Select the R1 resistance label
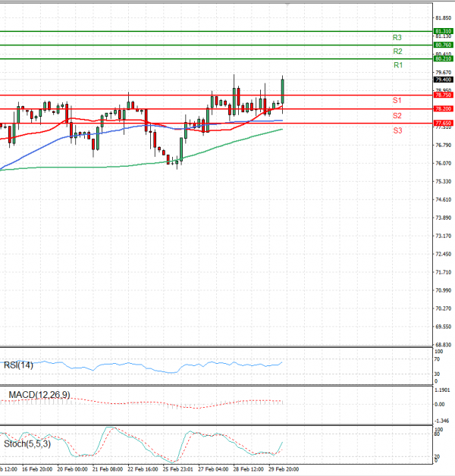This screenshot has height=476, width=455. [398, 65]
